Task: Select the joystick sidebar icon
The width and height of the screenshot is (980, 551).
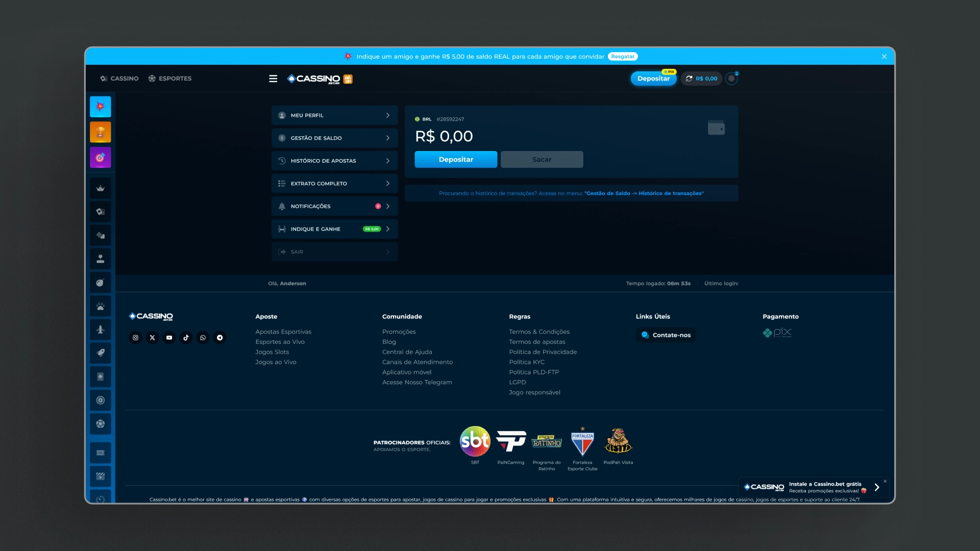Action: point(101,259)
